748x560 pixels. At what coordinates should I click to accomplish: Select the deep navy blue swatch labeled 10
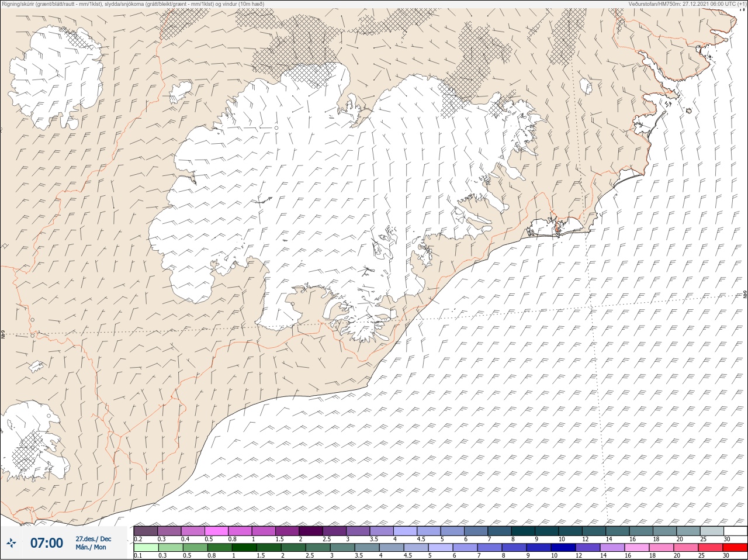coord(563,548)
